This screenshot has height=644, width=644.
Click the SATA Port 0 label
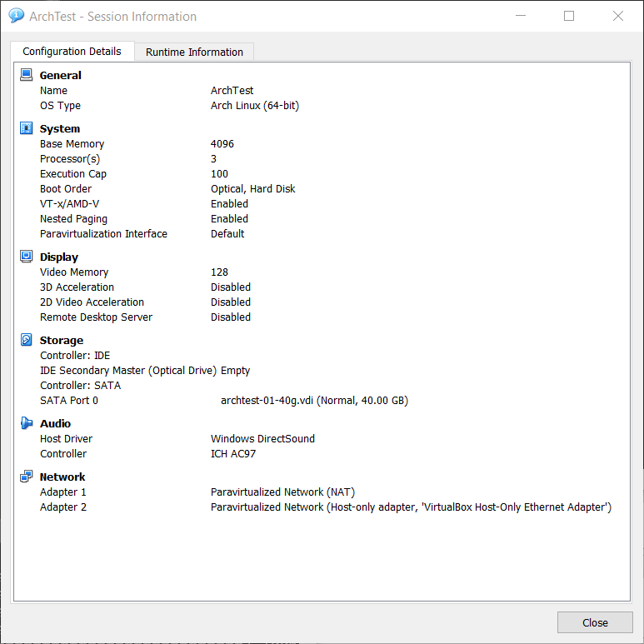click(x=69, y=401)
